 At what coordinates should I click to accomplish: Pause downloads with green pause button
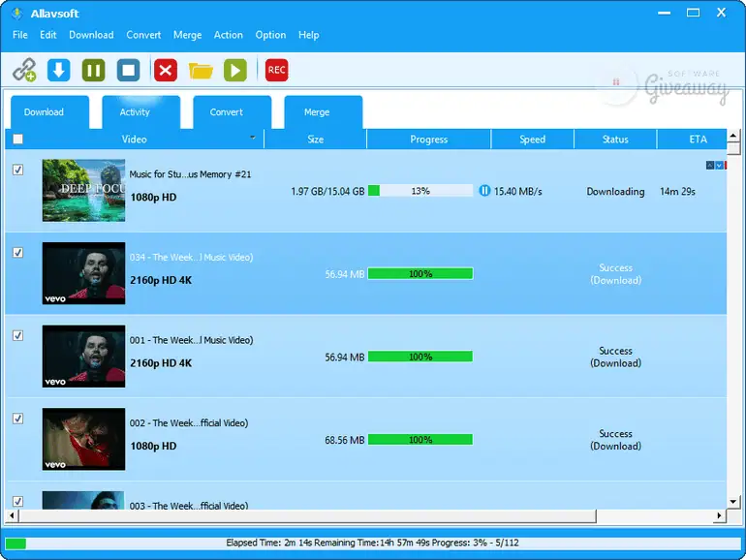pyautogui.click(x=93, y=71)
